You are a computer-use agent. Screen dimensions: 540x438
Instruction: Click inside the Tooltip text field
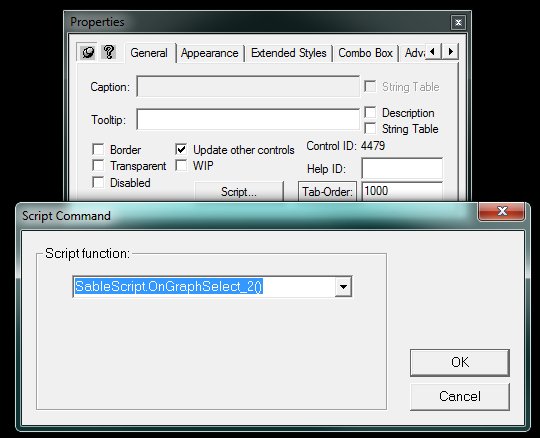[x=248, y=119]
